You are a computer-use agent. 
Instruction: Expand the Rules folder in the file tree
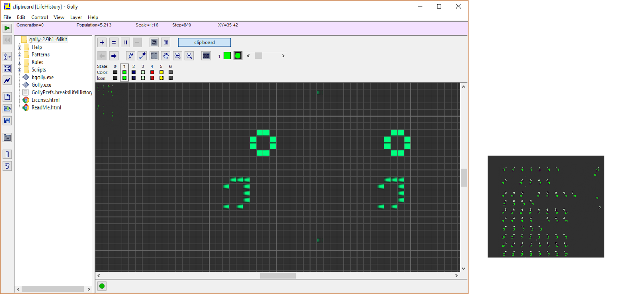point(19,62)
